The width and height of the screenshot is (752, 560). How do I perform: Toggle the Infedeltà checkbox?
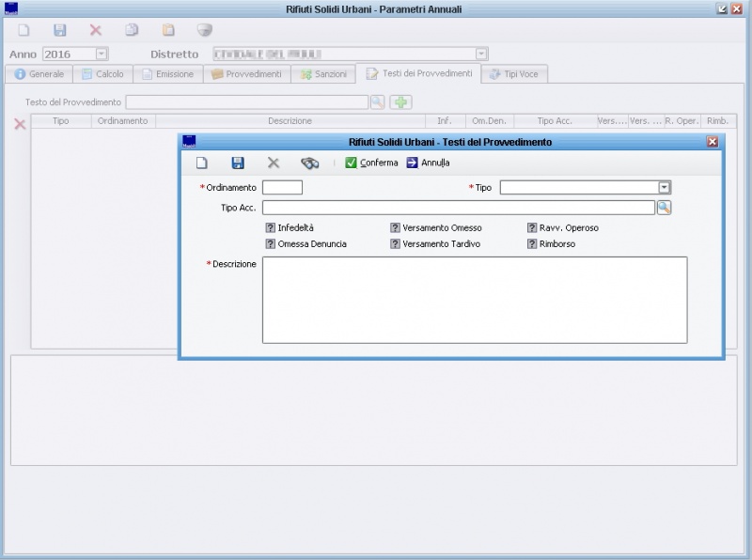coord(271,227)
